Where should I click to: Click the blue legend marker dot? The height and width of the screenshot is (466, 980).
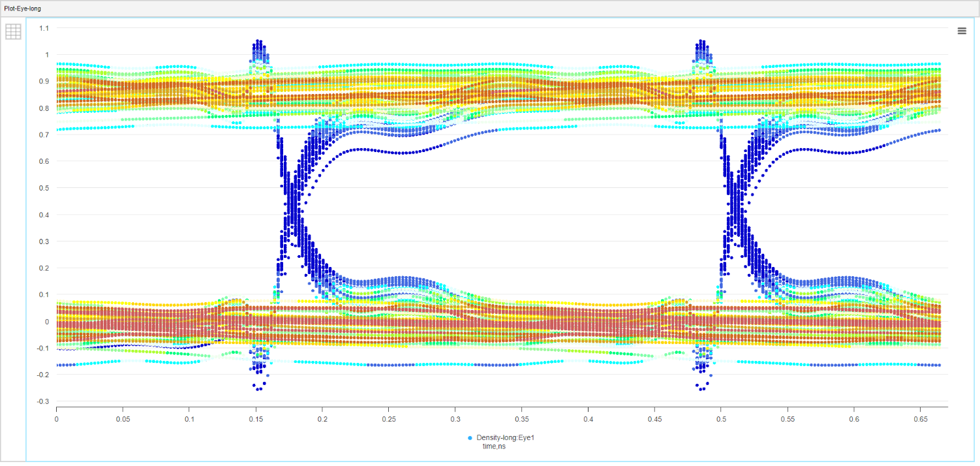pos(470,437)
